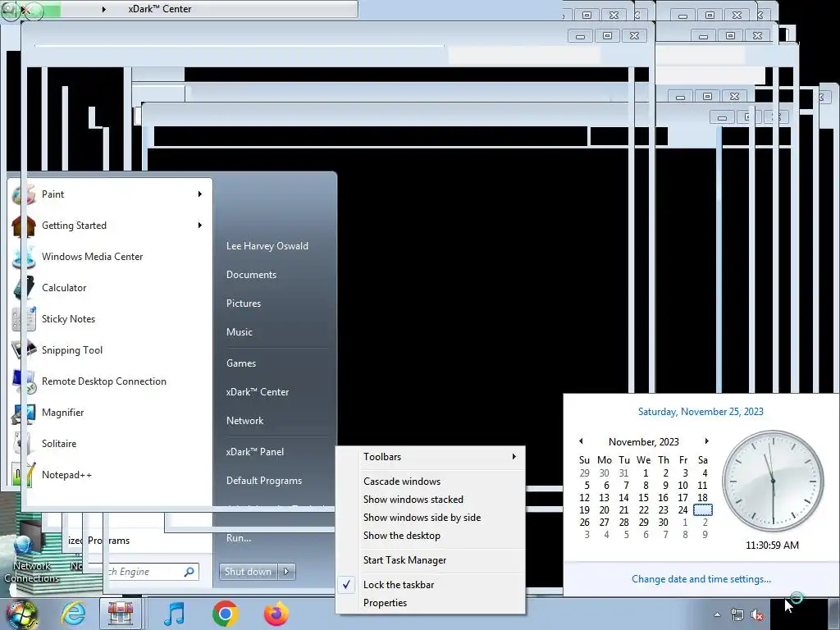840x630 pixels.
Task: Expand the Getting Started jump list arrow
Action: (x=200, y=225)
